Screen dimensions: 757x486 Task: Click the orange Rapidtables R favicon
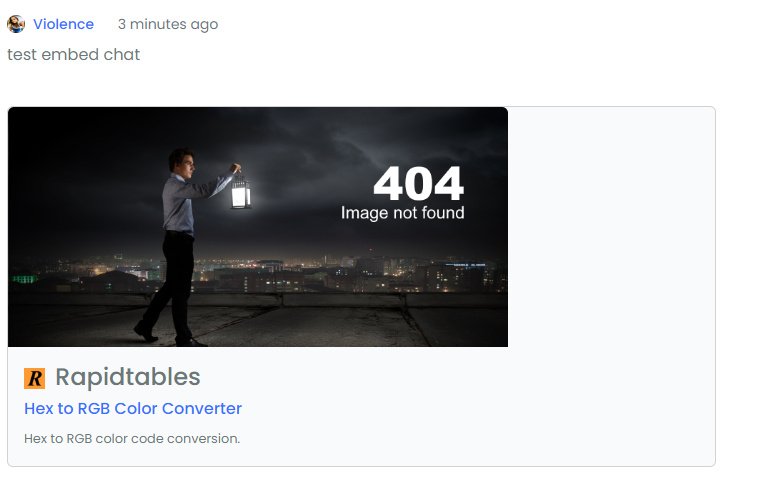[x=35, y=378]
